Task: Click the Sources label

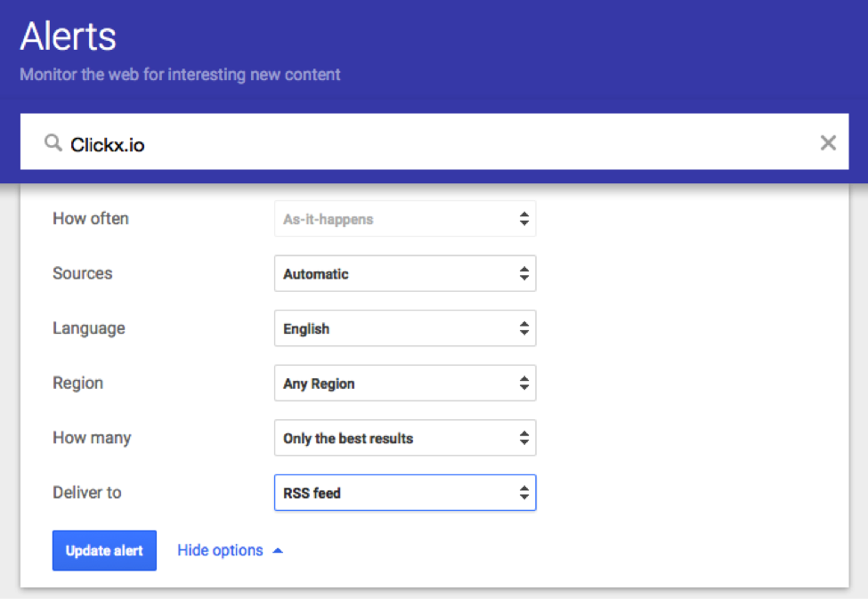Action: click(83, 273)
